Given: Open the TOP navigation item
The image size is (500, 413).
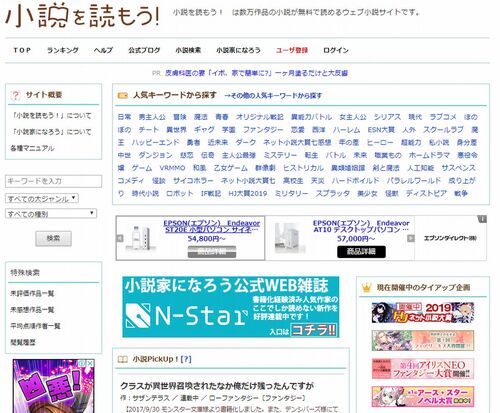Looking at the screenshot, I should coord(22,50).
